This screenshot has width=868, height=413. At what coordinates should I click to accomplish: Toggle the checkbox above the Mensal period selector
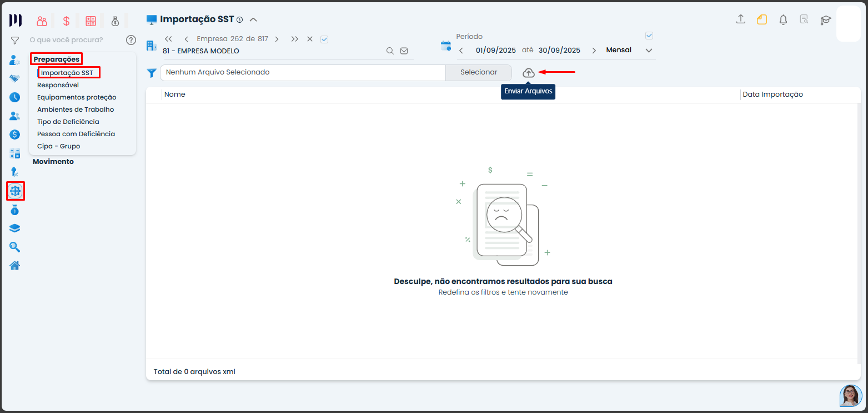pyautogui.click(x=649, y=36)
